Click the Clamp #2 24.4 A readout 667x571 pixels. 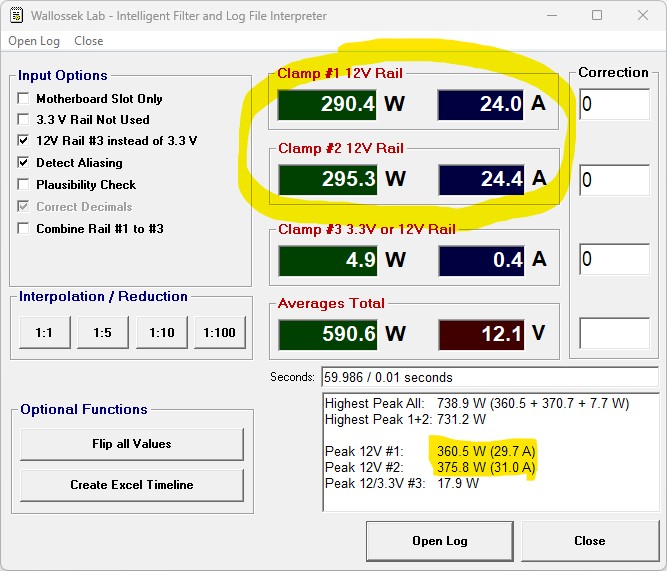click(482, 180)
